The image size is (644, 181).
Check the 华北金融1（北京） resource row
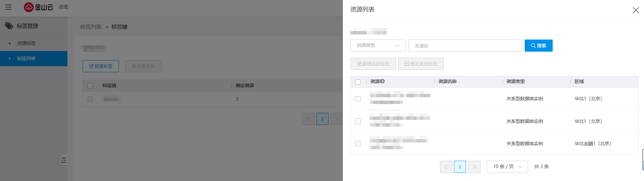coord(358,144)
